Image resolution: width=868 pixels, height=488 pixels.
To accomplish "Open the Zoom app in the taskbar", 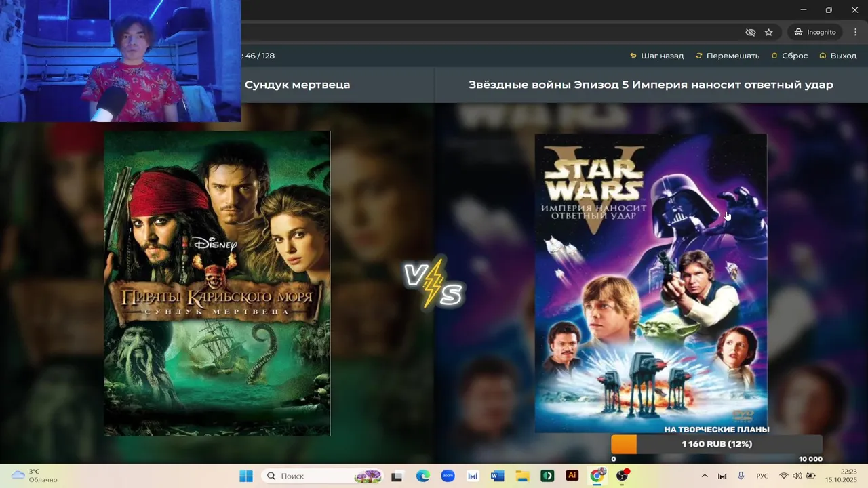I will click(448, 476).
